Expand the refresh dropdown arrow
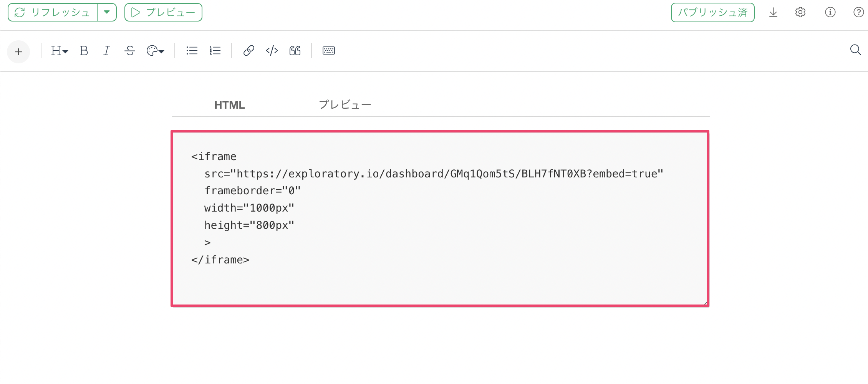868x384 pixels. 107,12
